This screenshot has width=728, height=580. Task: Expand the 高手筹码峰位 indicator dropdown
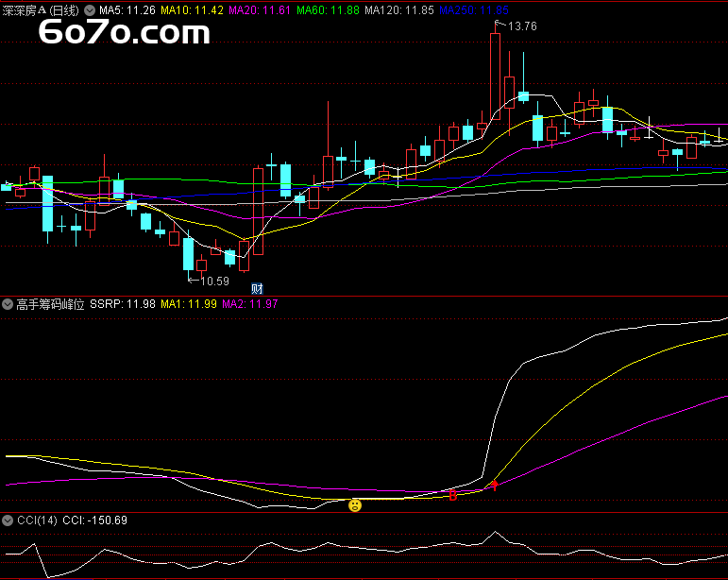pos(8,304)
